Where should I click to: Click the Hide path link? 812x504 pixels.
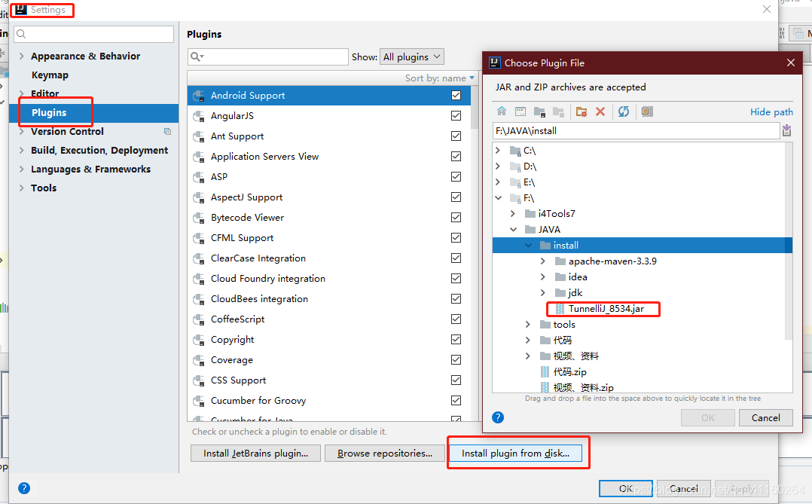coord(771,112)
